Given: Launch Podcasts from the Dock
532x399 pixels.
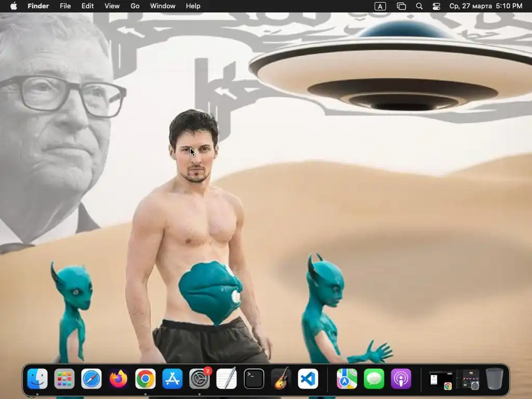Looking at the screenshot, I should click(401, 379).
